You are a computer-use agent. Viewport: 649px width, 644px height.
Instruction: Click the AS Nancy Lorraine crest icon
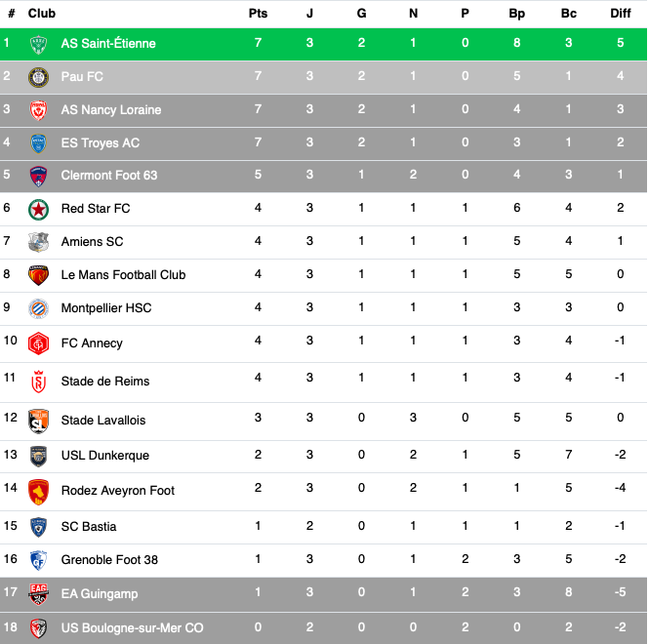click(38, 110)
